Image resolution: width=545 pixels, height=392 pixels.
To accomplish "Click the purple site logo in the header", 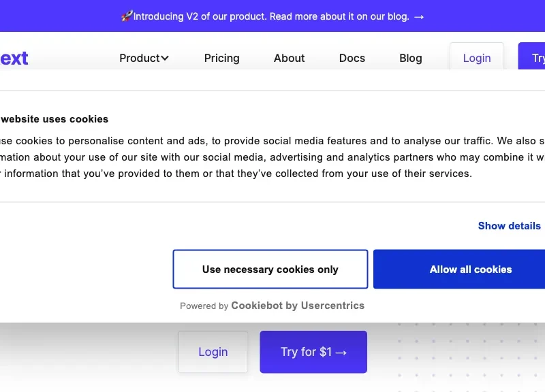I will pyautogui.click(x=14, y=58).
